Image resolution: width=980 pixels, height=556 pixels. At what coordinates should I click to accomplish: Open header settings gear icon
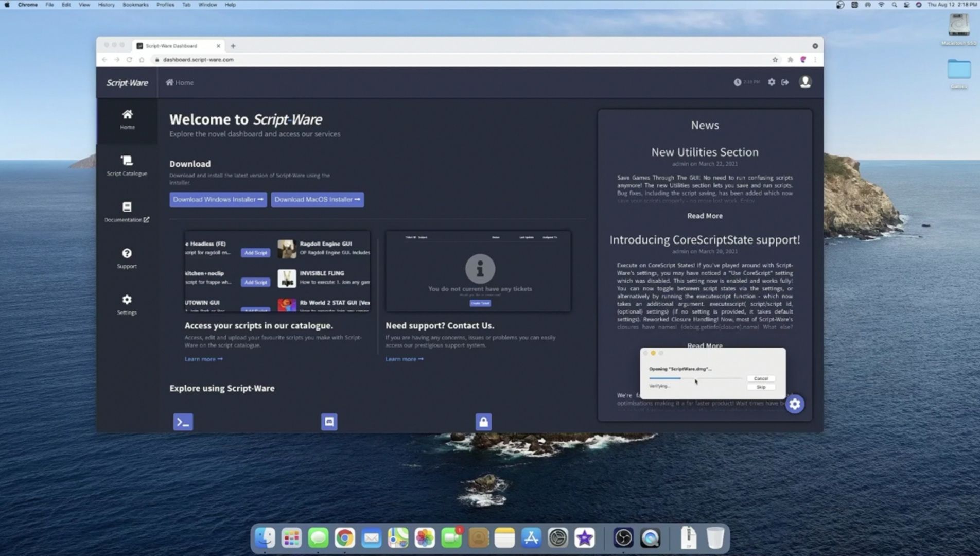pos(771,82)
